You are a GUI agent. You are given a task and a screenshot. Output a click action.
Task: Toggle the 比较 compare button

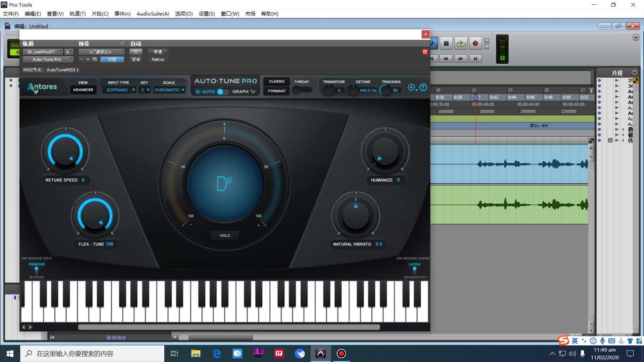(112, 59)
